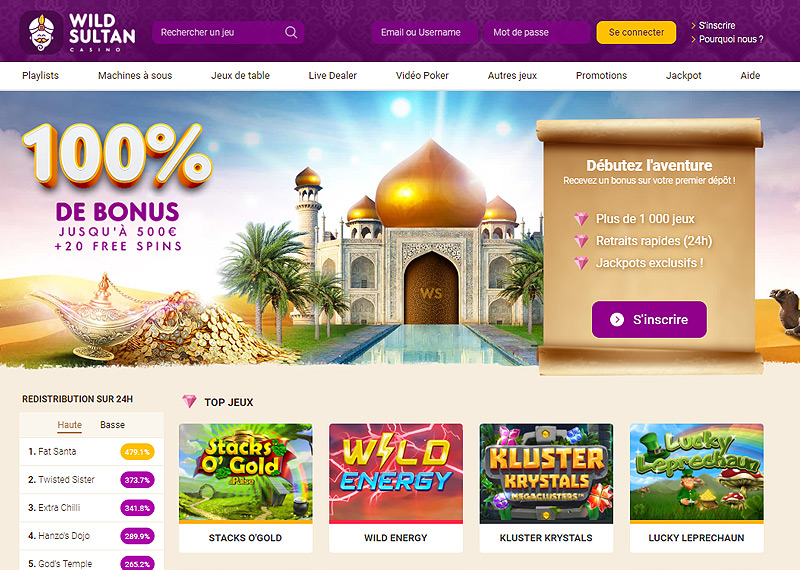The image size is (800, 570).
Task: Click the Email ou Username field
Action: click(x=424, y=32)
